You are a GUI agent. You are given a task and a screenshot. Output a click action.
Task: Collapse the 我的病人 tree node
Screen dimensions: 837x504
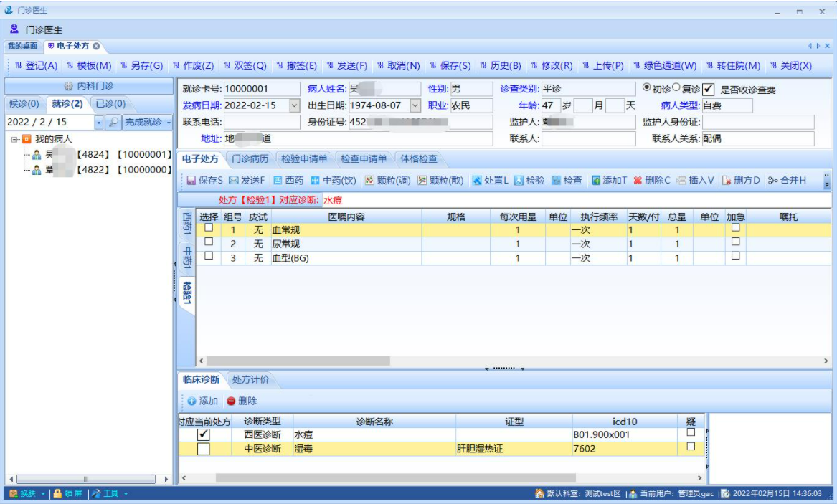pos(15,139)
